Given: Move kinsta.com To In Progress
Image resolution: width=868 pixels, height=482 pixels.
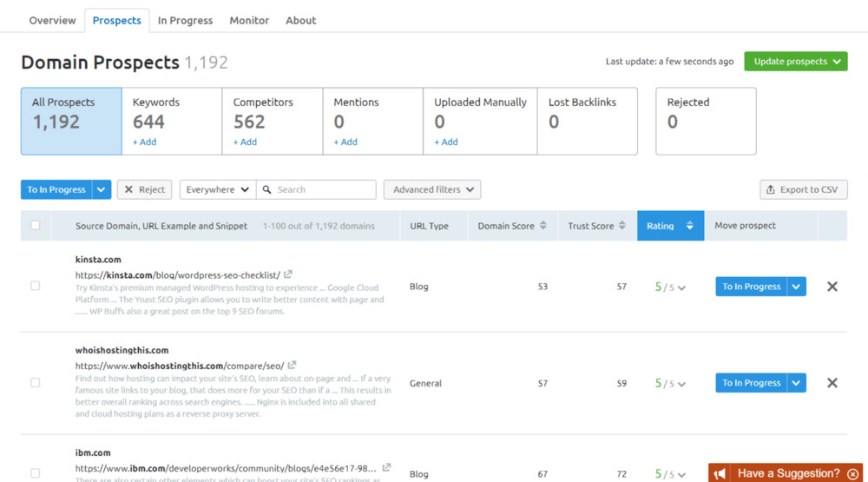Looking at the screenshot, I should tap(751, 287).
